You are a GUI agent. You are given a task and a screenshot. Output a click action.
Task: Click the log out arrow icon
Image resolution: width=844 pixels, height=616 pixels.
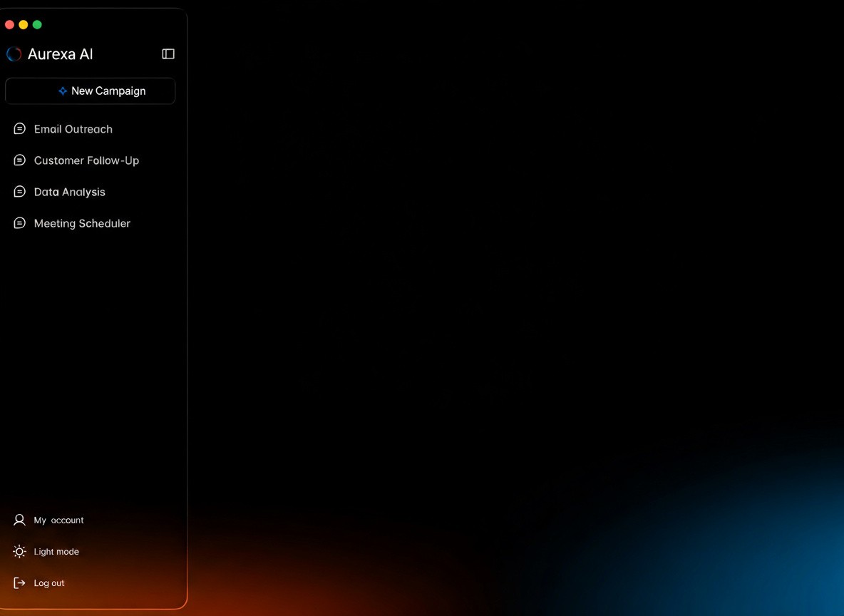19,582
